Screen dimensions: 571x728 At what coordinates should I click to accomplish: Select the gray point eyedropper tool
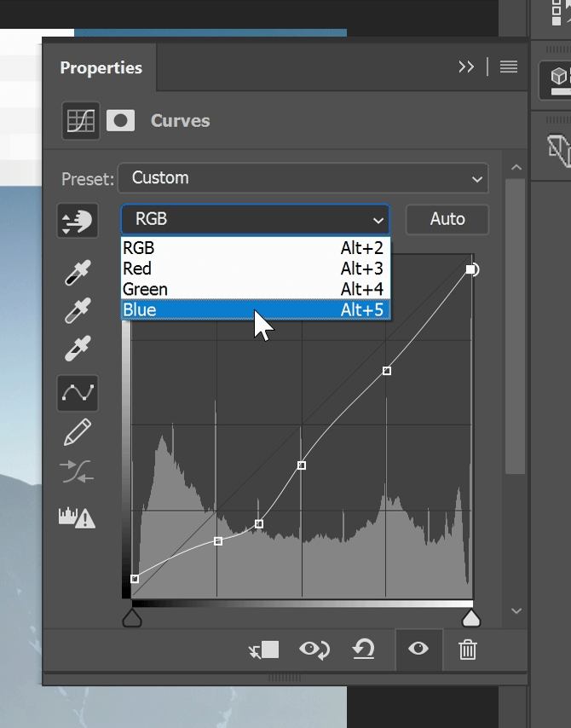tap(78, 311)
